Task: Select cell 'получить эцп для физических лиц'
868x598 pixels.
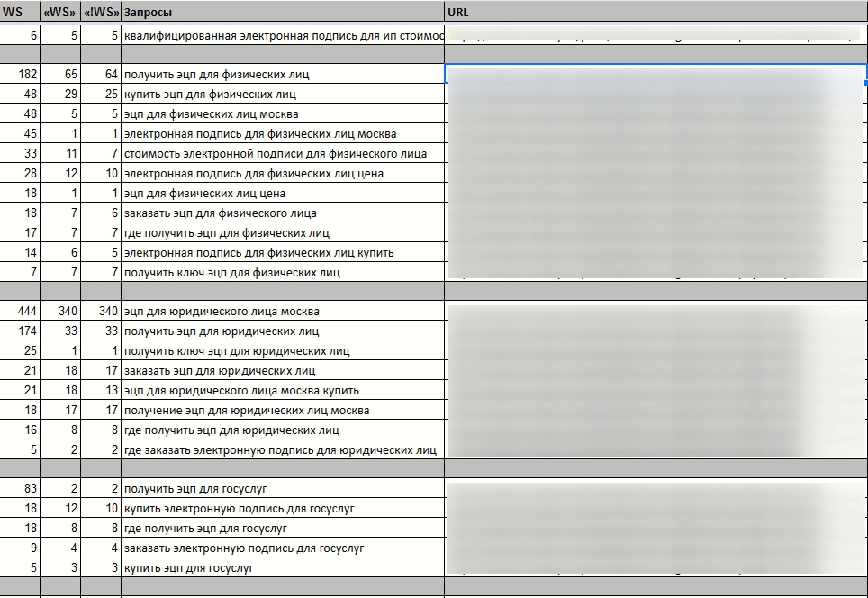Action: 282,75
